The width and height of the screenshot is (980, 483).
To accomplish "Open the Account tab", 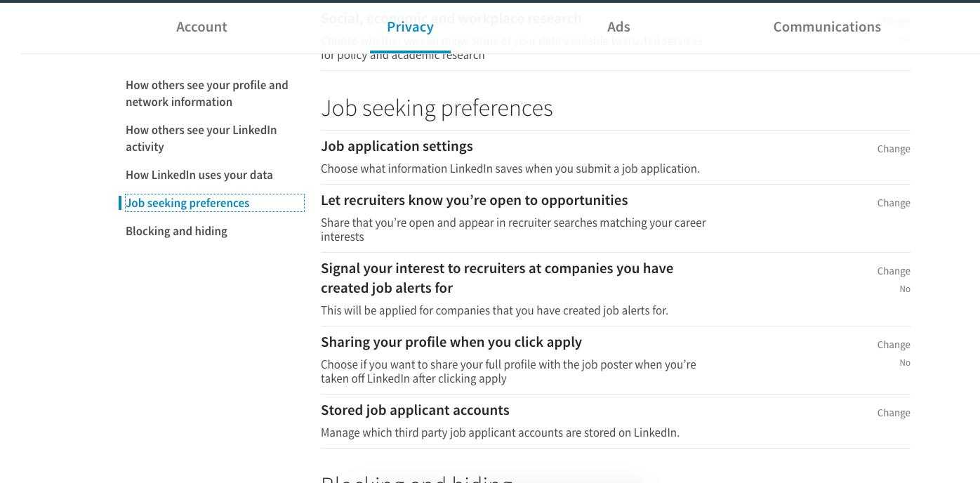I will pyautogui.click(x=201, y=27).
